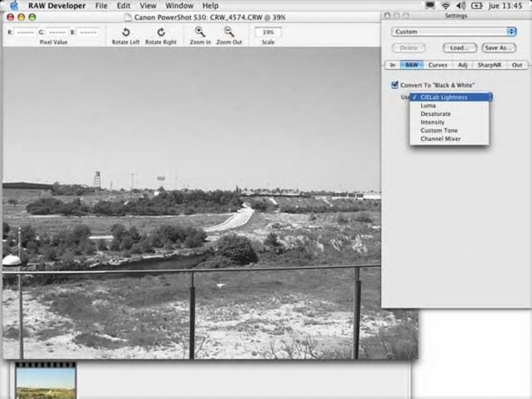Image resolution: width=532 pixels, height=399 pixels.
Task: Open the File menu
Action: pyautogui.click(x=101, y=6)
